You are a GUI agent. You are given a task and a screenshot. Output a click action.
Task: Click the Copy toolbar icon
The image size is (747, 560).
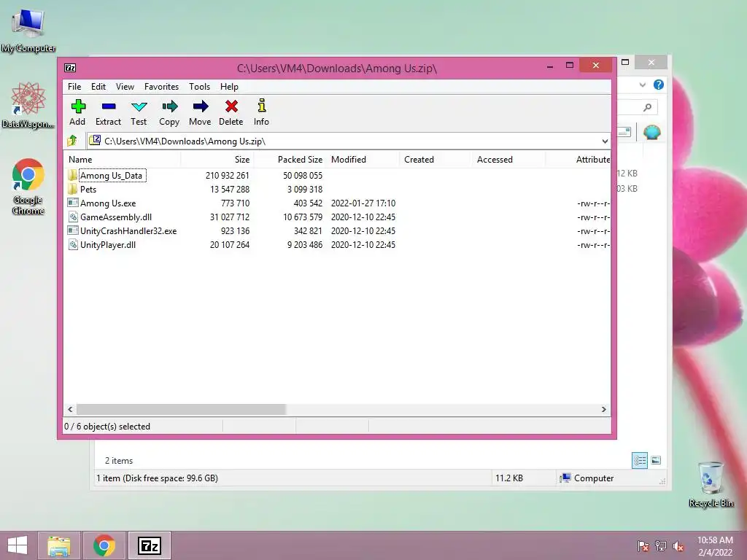point(169,106)
